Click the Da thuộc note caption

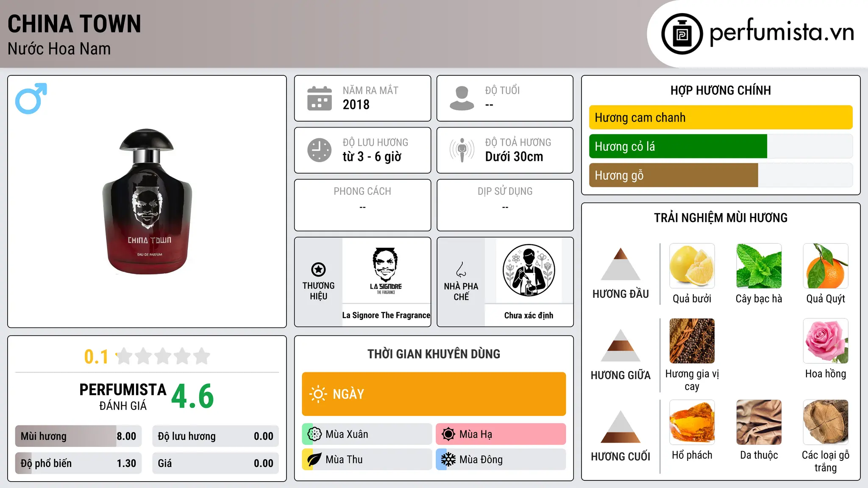pos(759,455)
